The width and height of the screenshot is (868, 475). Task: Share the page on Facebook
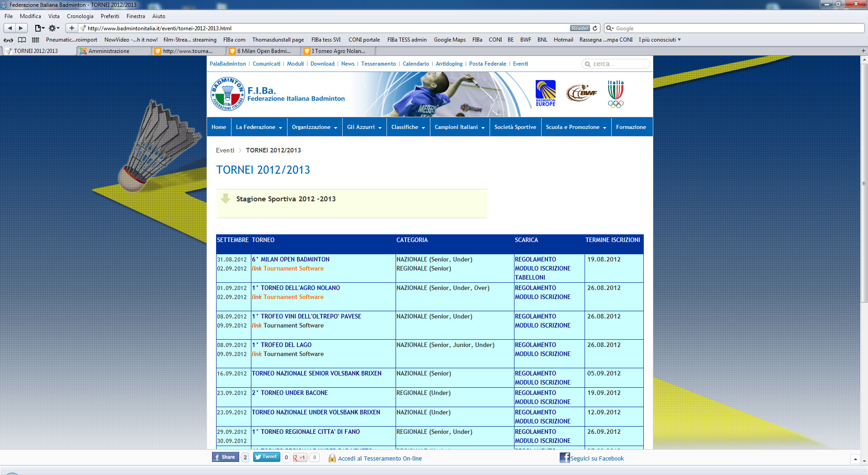[225, 457]
